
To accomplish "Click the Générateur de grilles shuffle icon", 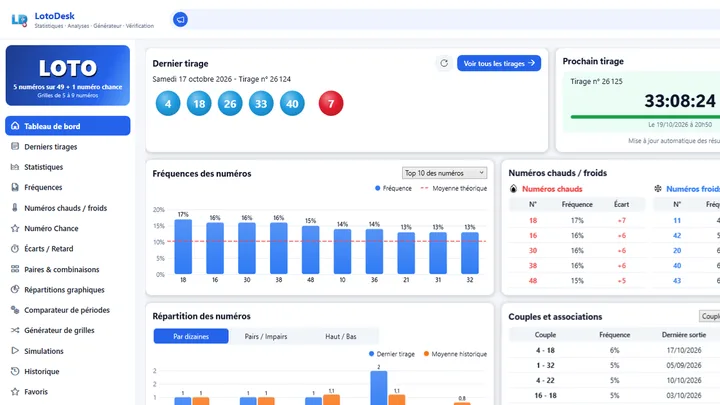I will (x=15, y=330).
